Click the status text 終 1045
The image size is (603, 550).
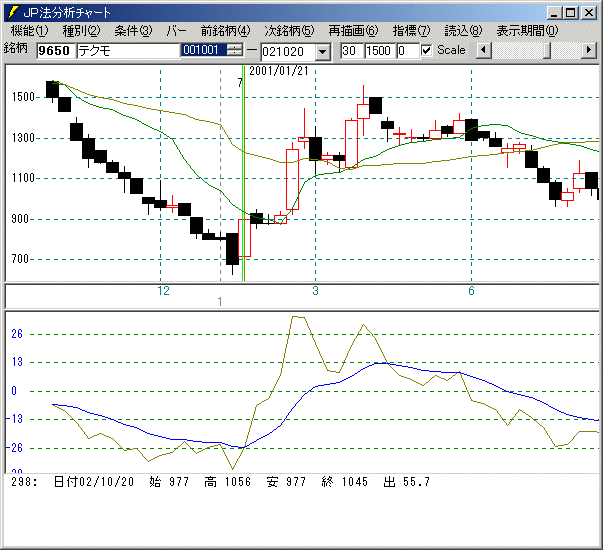[345, 482]
